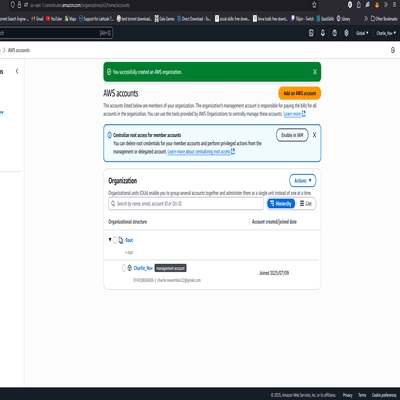Open the Global region dropdown

tap(362, 33)
